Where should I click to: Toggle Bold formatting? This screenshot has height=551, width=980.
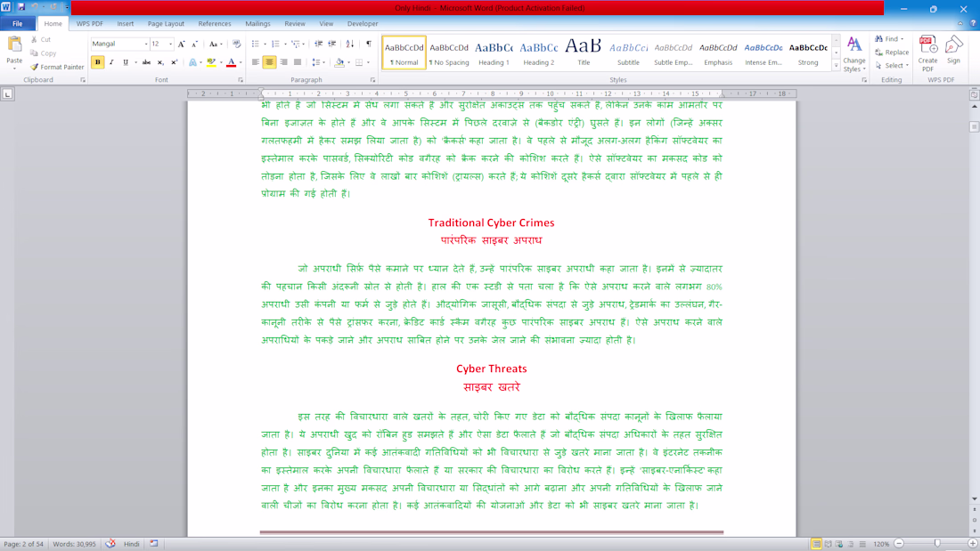coord(97,62)
